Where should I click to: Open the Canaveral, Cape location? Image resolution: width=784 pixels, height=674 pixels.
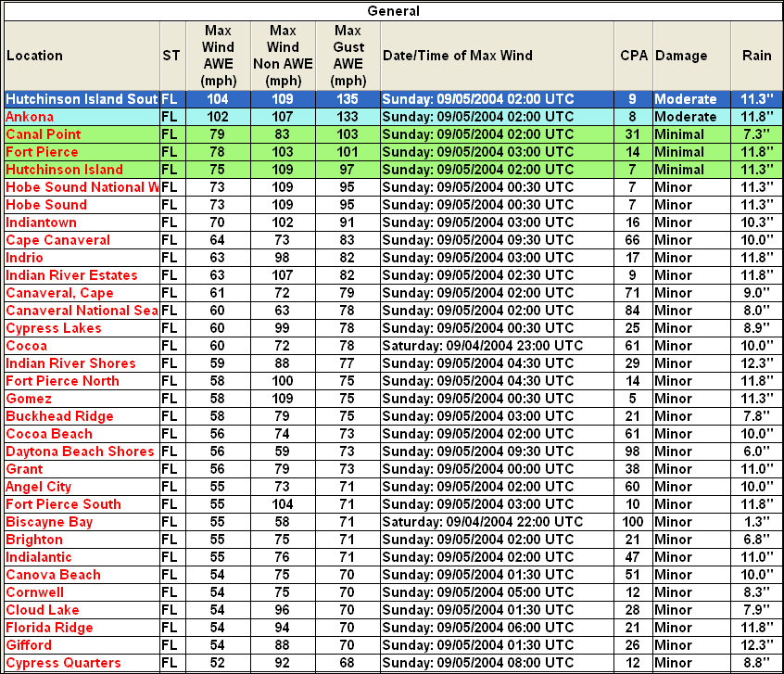click(x=59, y=293)
